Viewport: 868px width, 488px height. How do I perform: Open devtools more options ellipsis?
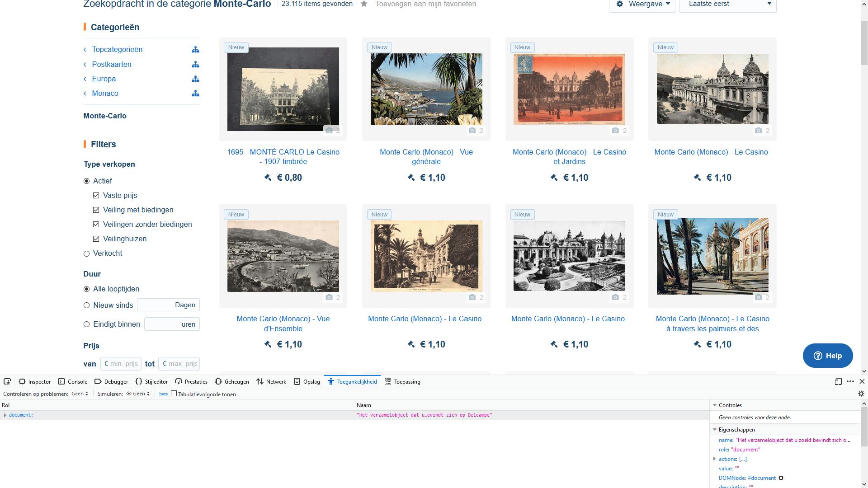[850, 382]
